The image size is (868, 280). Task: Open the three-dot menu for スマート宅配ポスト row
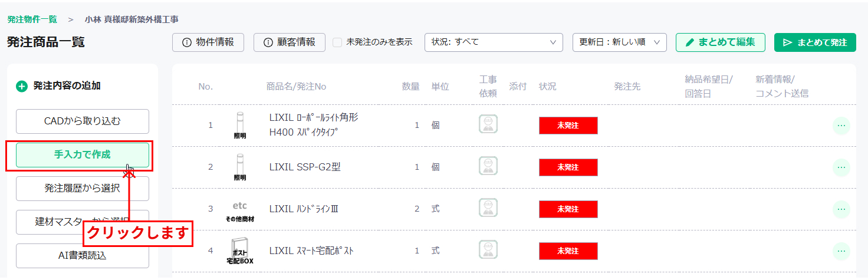(841, 251)
